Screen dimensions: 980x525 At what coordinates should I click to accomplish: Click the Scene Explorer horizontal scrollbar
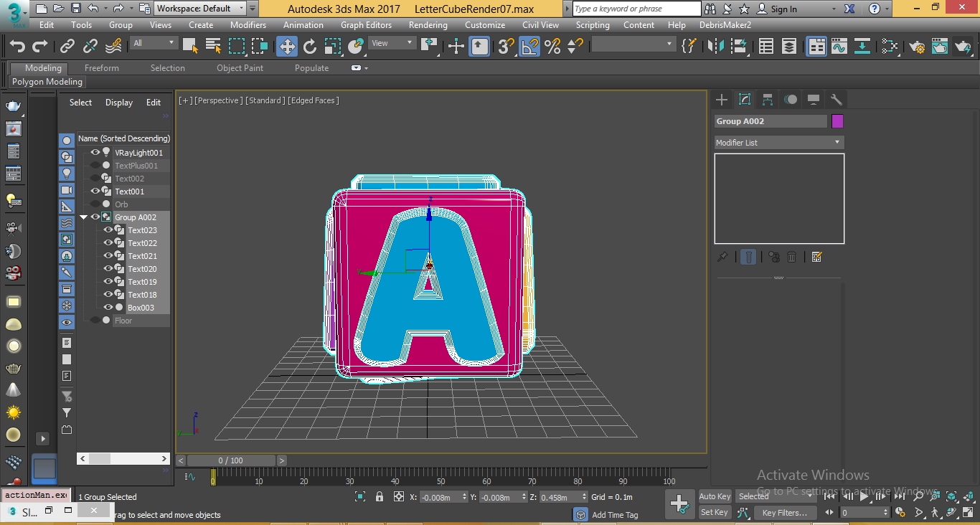pos(123,458)
